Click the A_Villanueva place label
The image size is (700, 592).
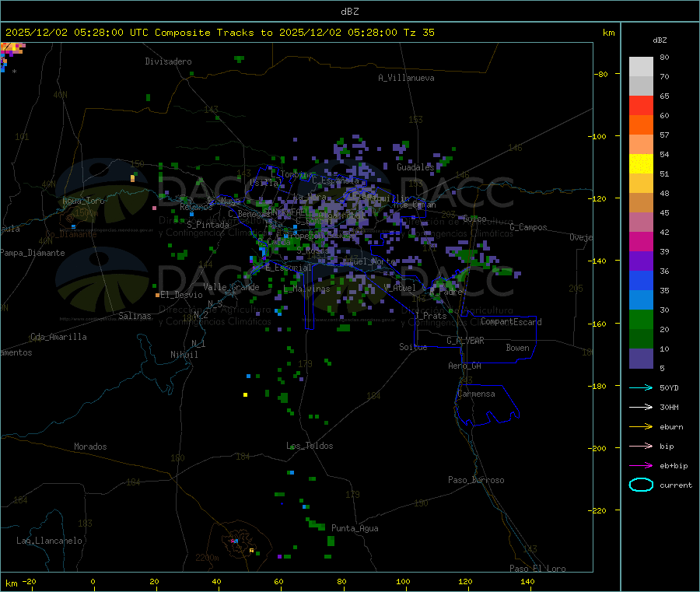pos(406,78)
